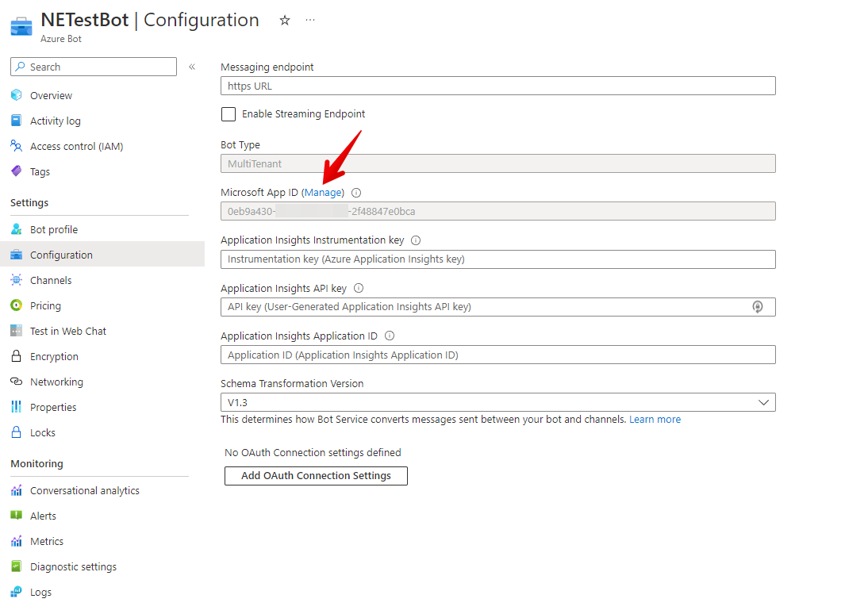Click 'No OAuth Connection settings defined' text
This screenshot has width=868, height=614.
[x=313, y=452]
